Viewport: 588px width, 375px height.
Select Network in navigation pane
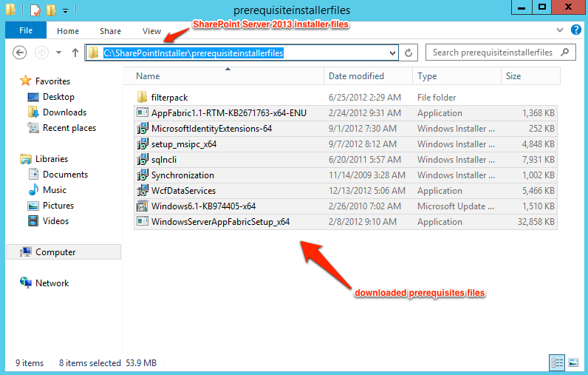click(x=52, y=283)
